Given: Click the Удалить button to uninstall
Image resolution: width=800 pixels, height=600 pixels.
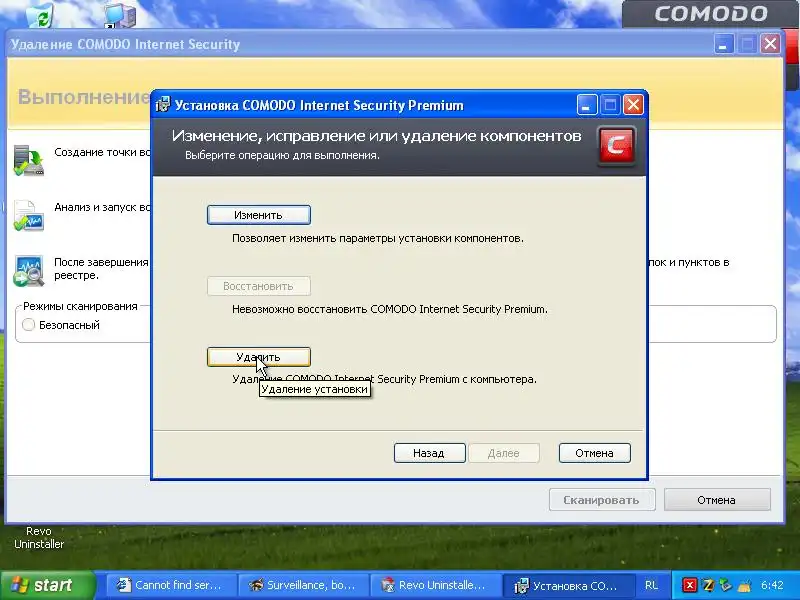Looking at the screenshot, I should pos(259,357).
